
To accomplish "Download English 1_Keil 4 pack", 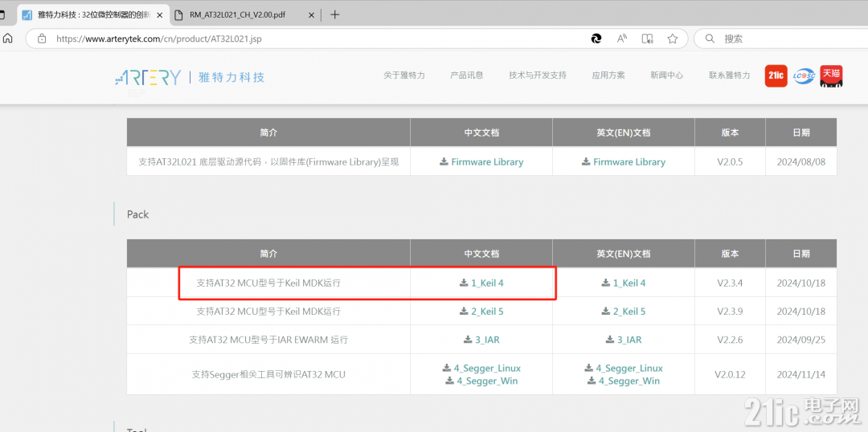I will [x=624, y=283].
